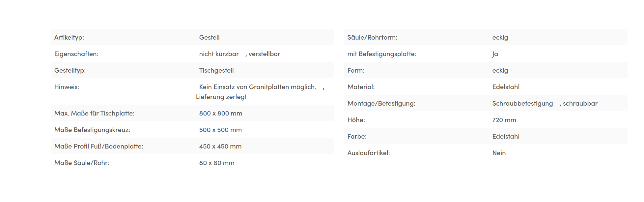This screenshot has height=202, width=644.
Task: Click the Farbe value Edelstahl
Action: (506, 136)
